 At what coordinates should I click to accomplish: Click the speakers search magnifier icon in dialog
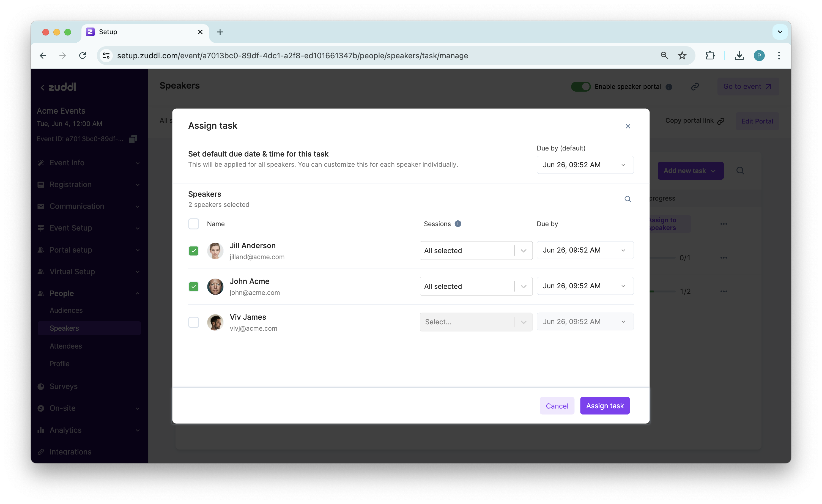click(x=628, y=199)
